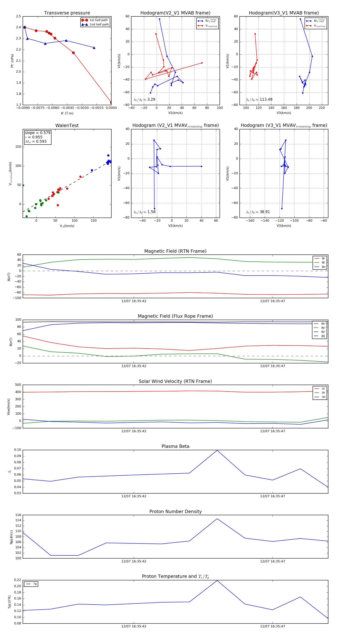
Task: Click the peak of the Plasma Beta curve
Action: coord(217,450)
